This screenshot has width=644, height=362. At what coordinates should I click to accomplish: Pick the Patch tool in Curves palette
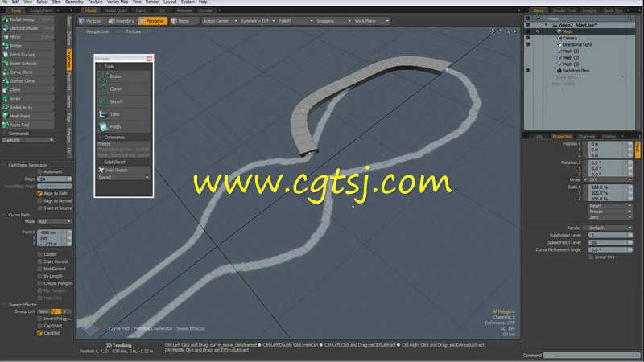[124, 127]
